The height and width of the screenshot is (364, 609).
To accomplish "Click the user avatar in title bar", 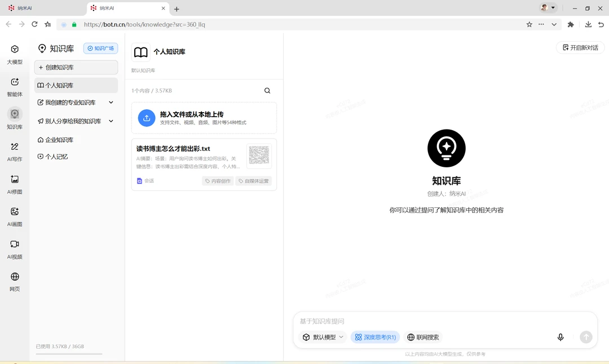I will (x=544, y=8).
